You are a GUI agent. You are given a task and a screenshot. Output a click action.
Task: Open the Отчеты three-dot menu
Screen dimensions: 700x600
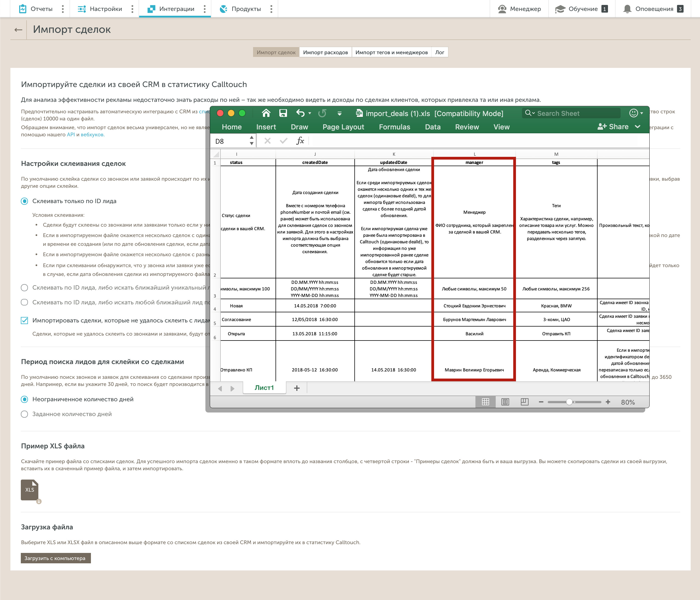[63, 9]
